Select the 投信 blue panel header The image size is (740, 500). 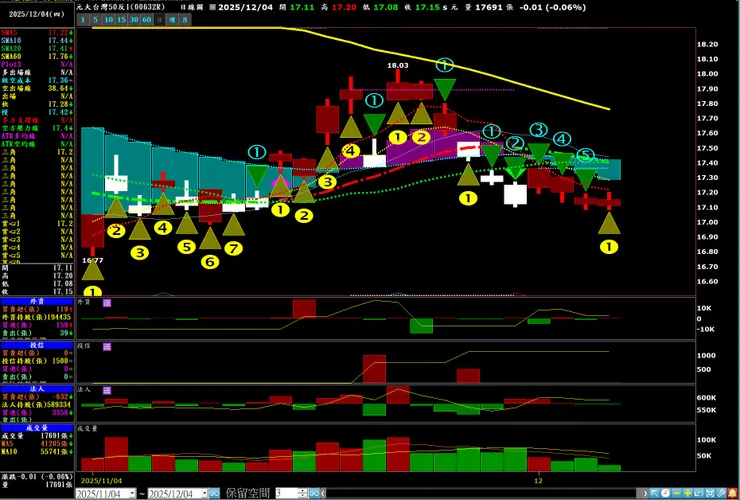(x=37, y=345)
